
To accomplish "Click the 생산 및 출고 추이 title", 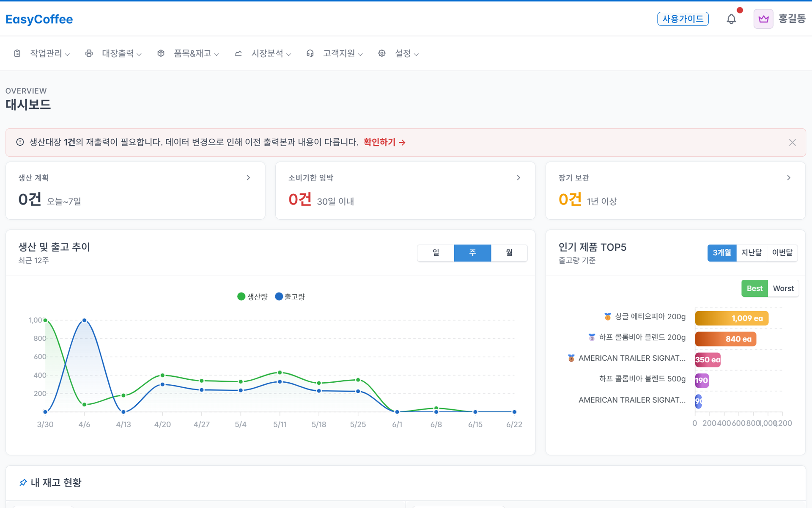I will pyautogui.click(x=54, y=247).
